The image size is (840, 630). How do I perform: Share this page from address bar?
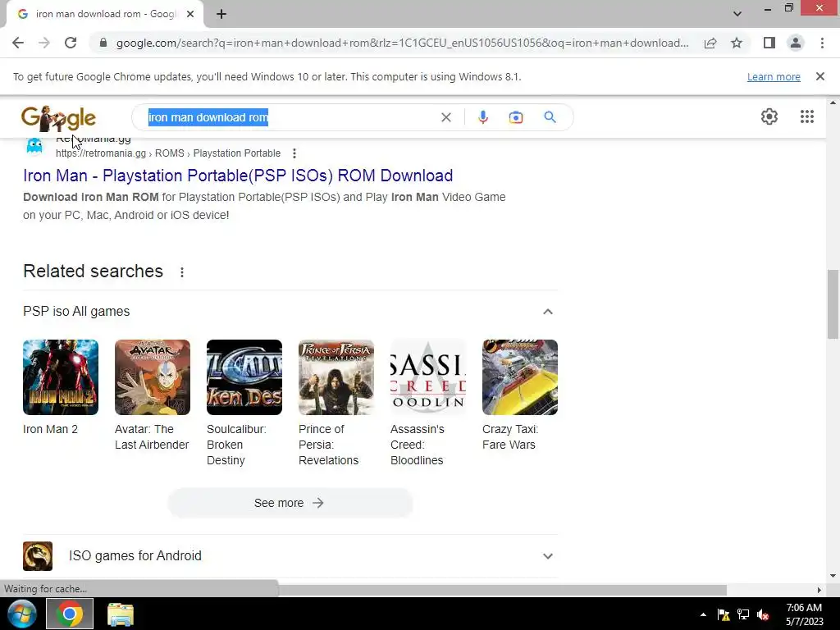[710, 43]
